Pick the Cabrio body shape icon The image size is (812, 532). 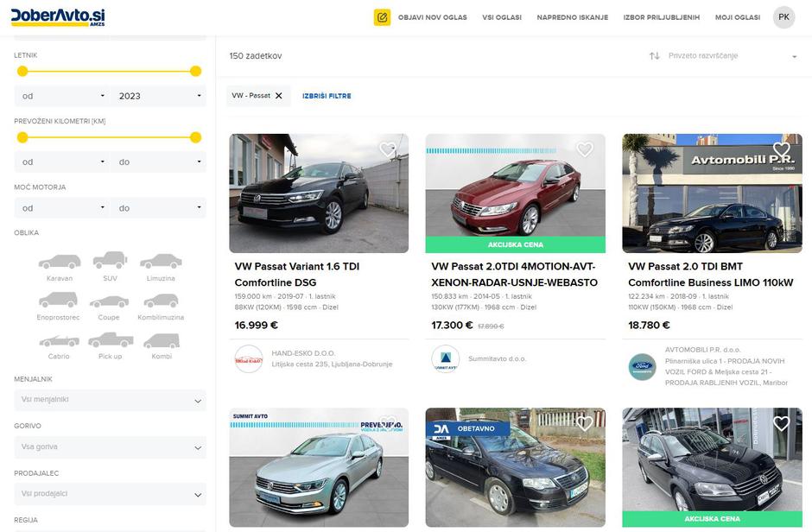coord(59,341)
